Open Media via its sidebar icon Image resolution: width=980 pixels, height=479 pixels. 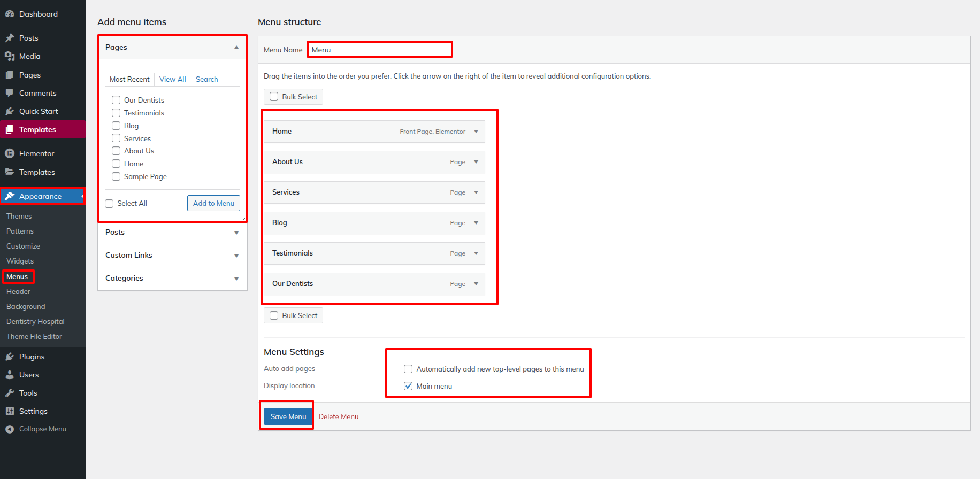pos(10,56)
